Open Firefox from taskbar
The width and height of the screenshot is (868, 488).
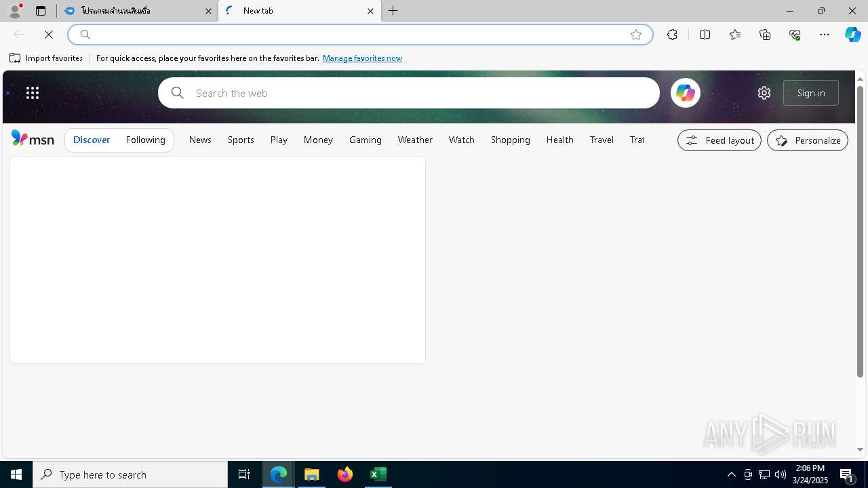[x=345, y=474]
